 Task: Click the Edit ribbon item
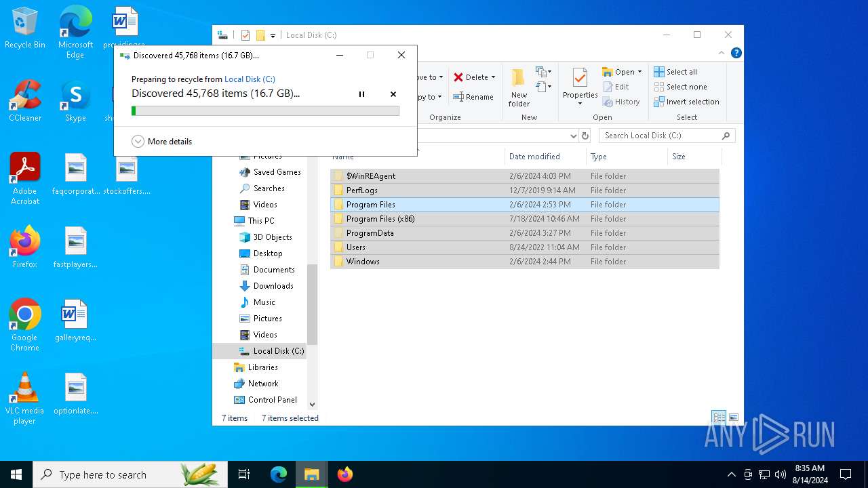pyautogui.click(x=616, y=87)
